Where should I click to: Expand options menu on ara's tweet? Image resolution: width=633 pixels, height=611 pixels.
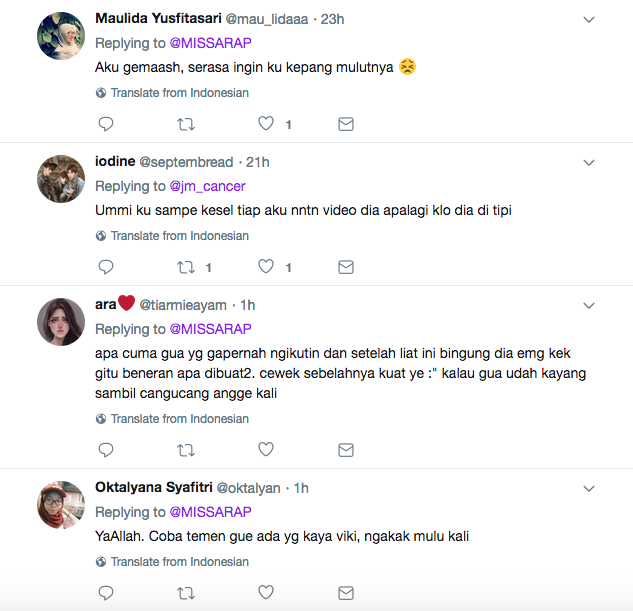click(x=589, y=306)
